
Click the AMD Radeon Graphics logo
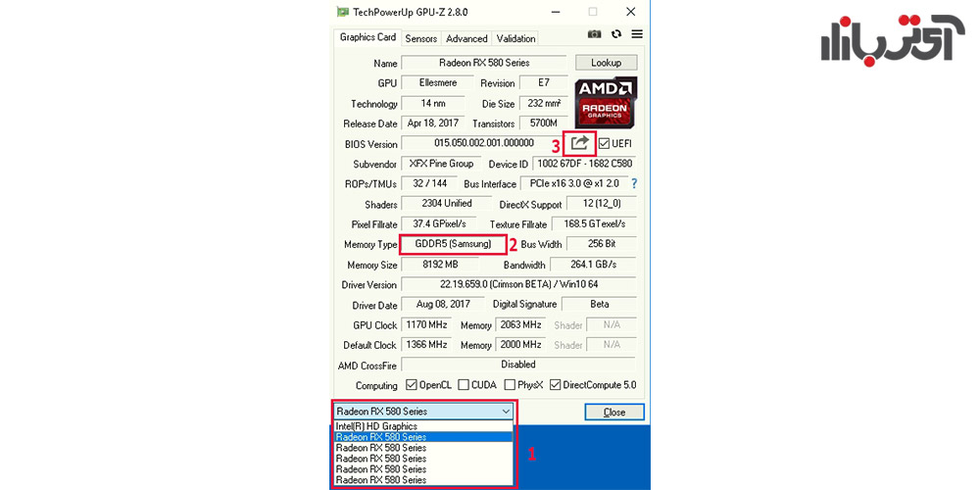(606, 103)
